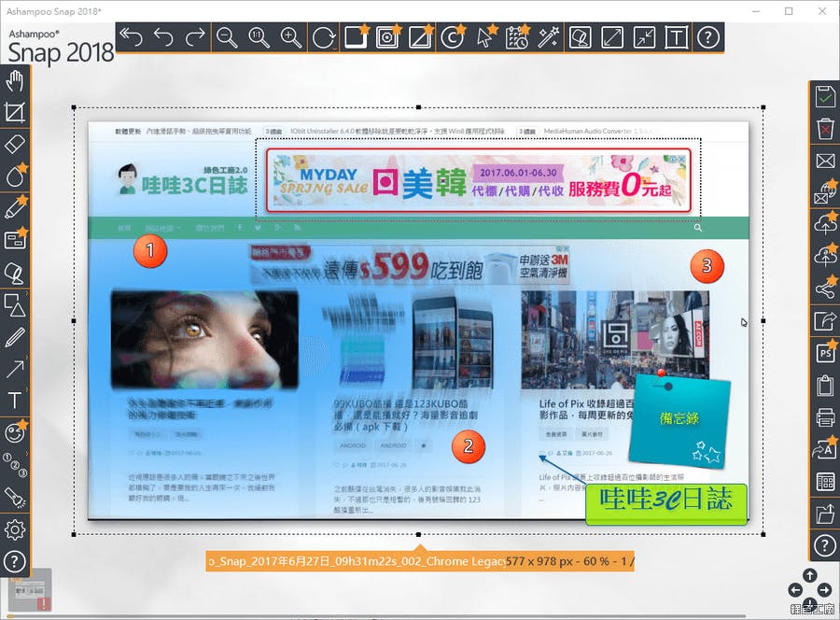
Task: Set zoom to 1:1 actual size
Action: tap(259, 37)
